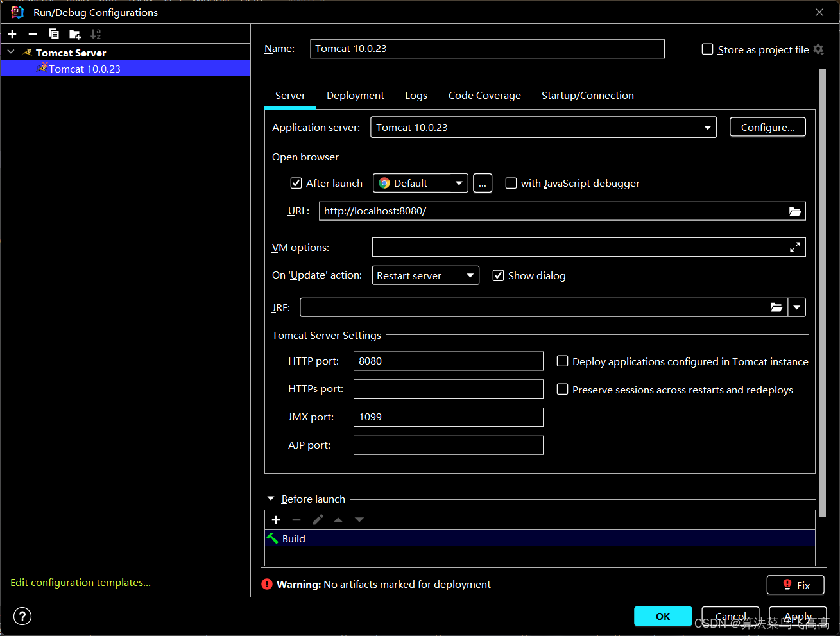
Task: Click the Apply button
Action: click(x=798, y=616)
